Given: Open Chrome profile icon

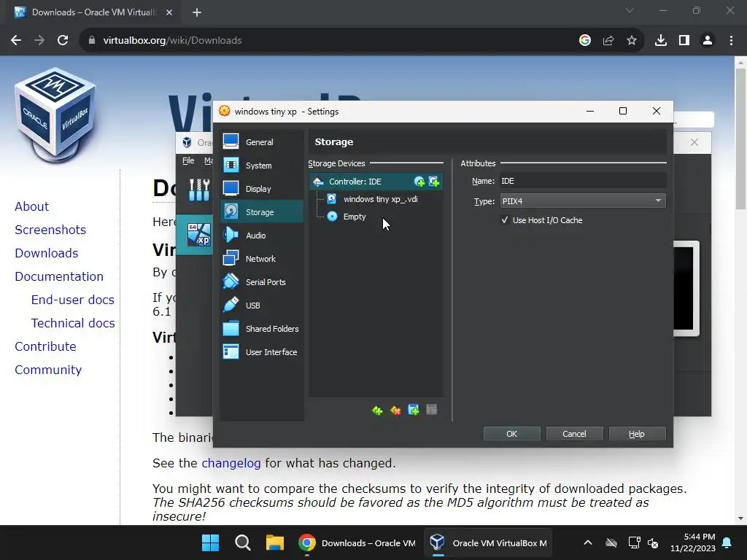Looking at the screenshot, I should pyautogui.click(x=708, y=41).
